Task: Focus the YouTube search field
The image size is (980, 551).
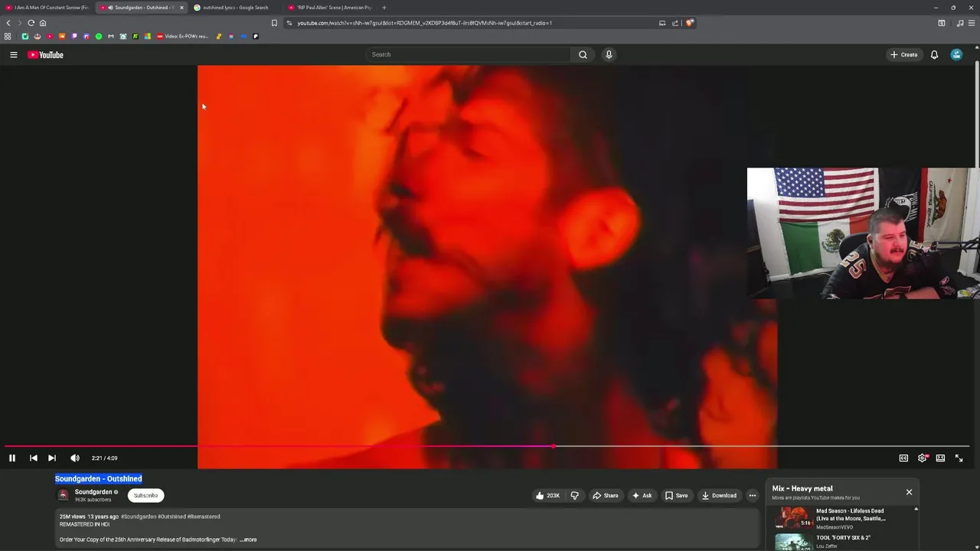Action: [x=467, y=54]
